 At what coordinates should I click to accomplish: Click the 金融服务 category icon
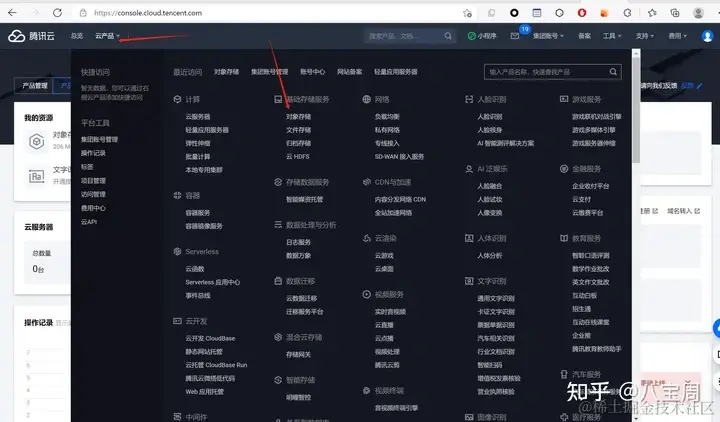pos(564,169)
